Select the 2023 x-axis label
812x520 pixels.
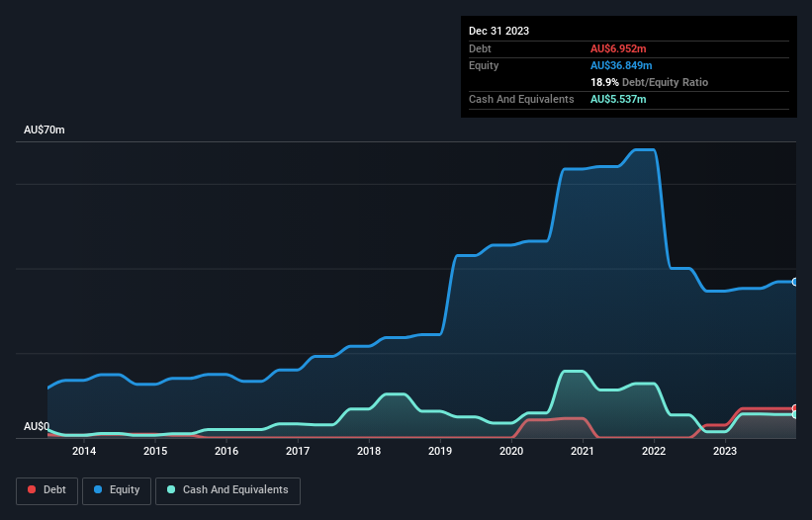pyautogui.click(x=725, y=451)
